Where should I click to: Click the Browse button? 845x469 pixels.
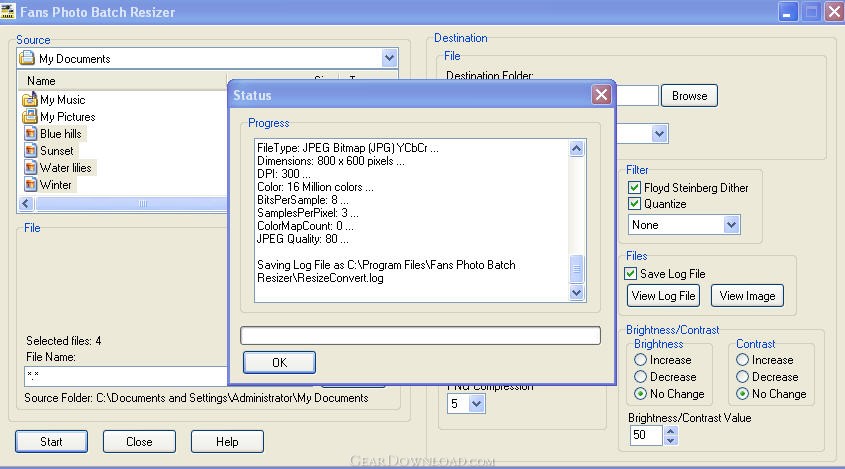[689, 95]
